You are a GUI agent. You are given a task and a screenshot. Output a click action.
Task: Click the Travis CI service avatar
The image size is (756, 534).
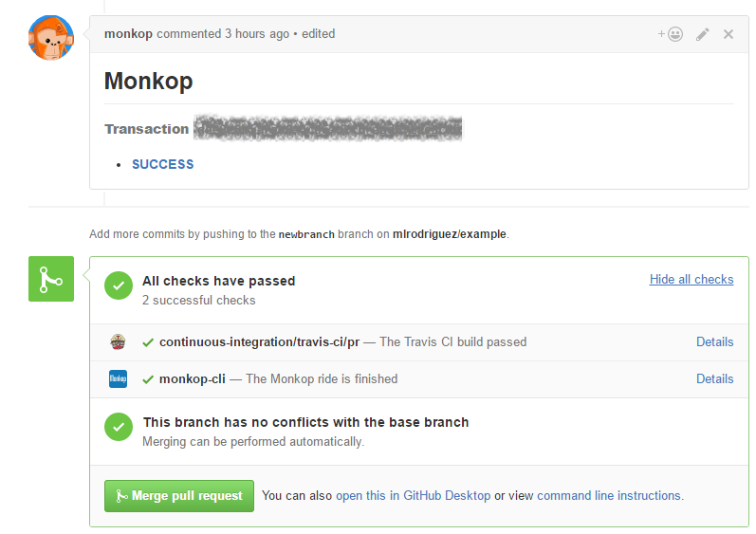click(118, 342)
